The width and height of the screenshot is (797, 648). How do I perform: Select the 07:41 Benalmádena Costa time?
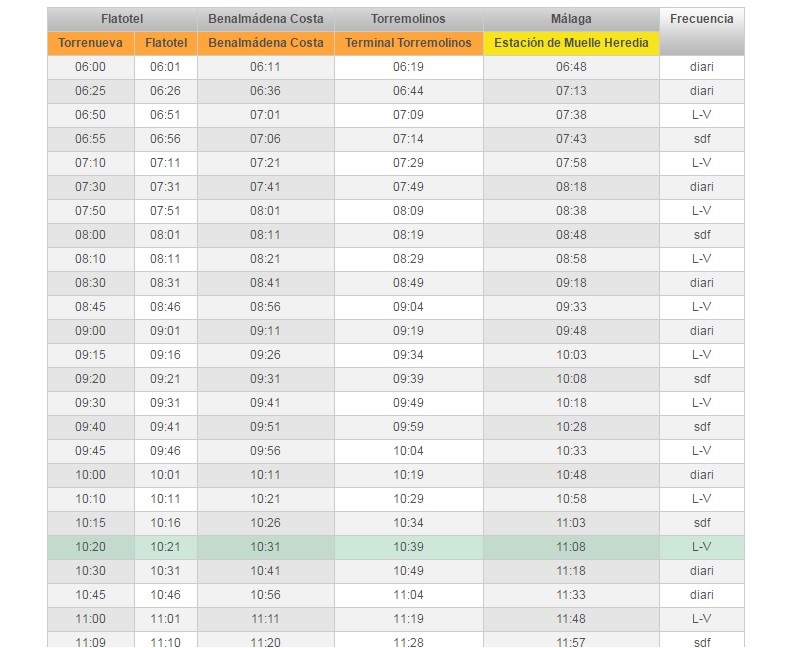point(265,187)
